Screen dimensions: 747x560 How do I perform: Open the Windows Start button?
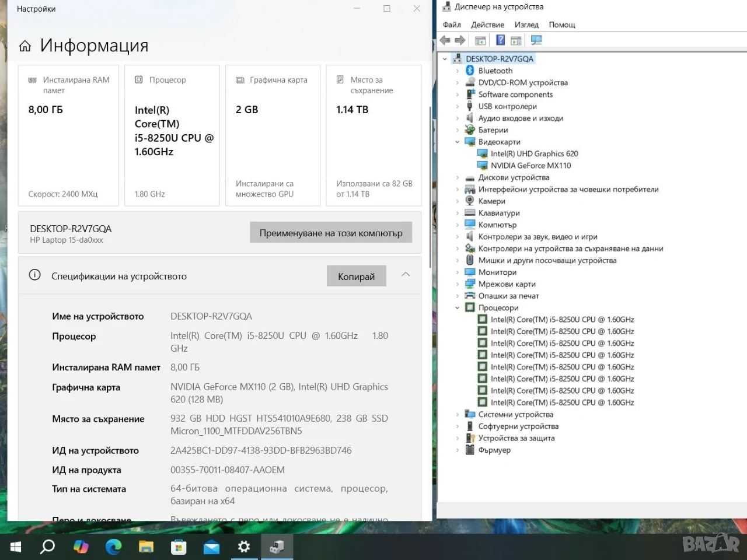tap(16, 547)
